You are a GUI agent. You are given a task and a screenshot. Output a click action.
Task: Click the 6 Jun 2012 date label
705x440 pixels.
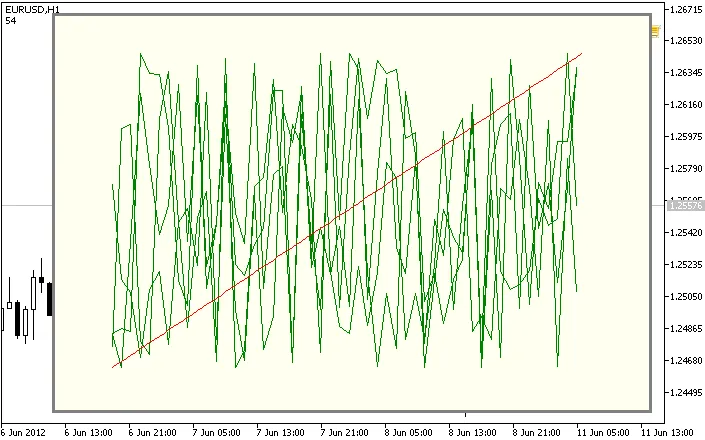coord(24,433)
